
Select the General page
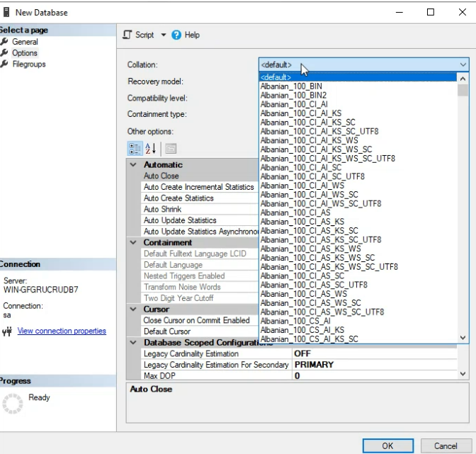pos(25,42)
